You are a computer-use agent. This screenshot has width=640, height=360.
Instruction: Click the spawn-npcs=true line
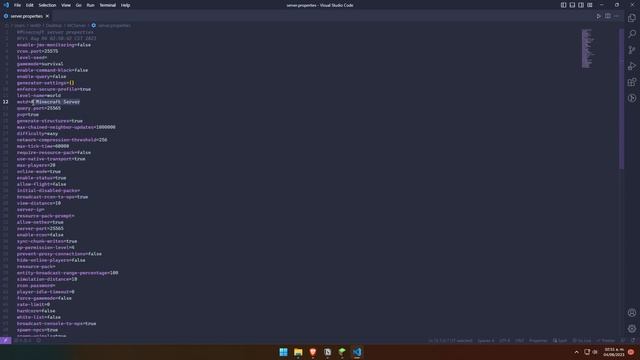(x=37, y=330)
